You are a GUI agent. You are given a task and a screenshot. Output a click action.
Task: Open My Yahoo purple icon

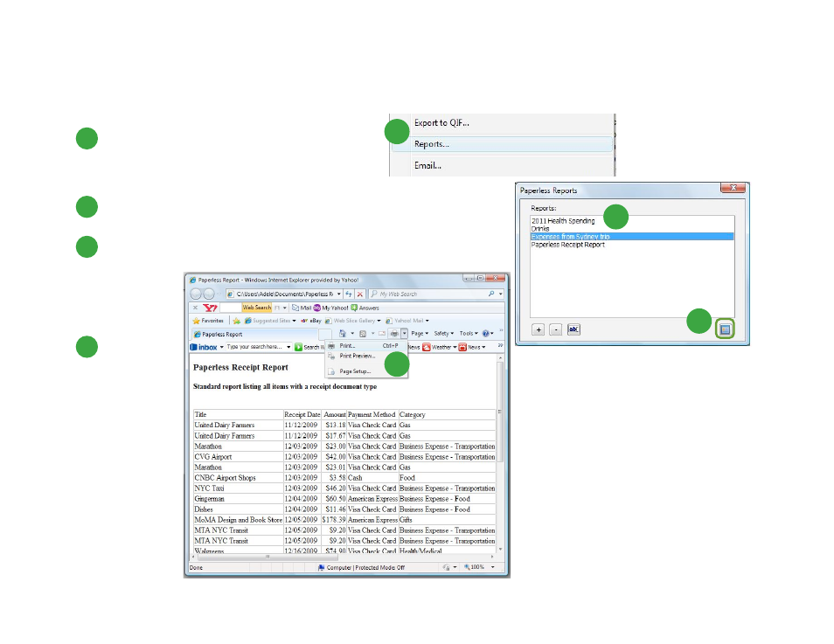coord(317,308)
